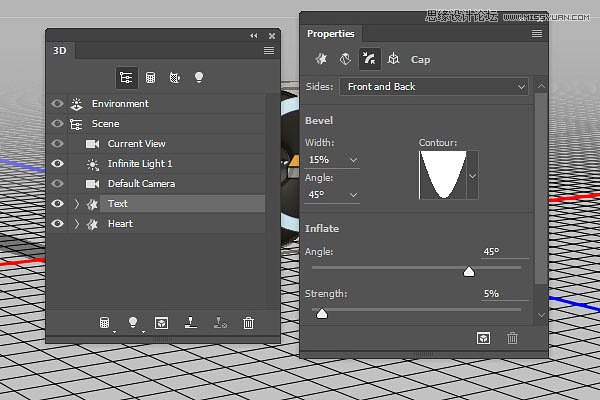Open Bevel Width dropdown arrow
This screenshot has height=400, width=600.
point(354,160)
